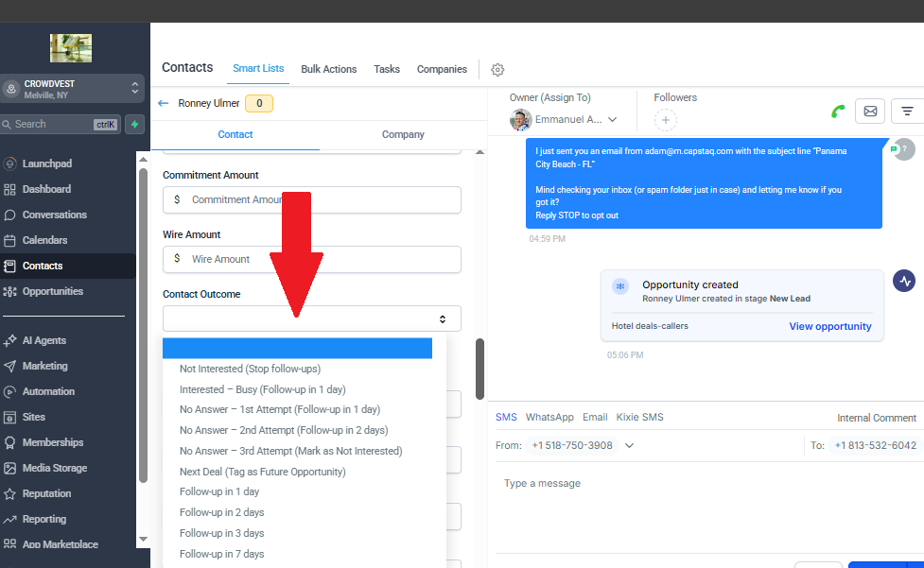Viewport: 924px width, 568px height.
Task: Open Opportunities in the sidebar
Action: tap(52, 291)
